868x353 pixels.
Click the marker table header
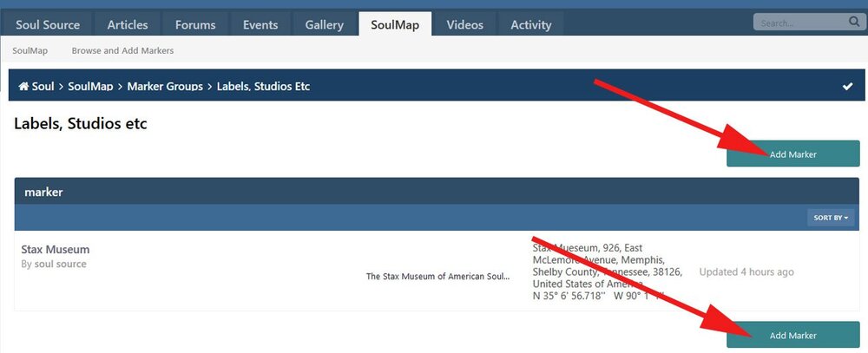(x=437, y=192)
